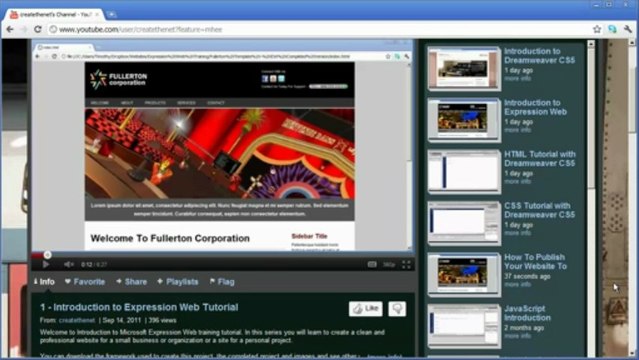Toggle the captions button in player
This screenshot has width=639, height=360.
pyautogui.click(x=372, y=264)
